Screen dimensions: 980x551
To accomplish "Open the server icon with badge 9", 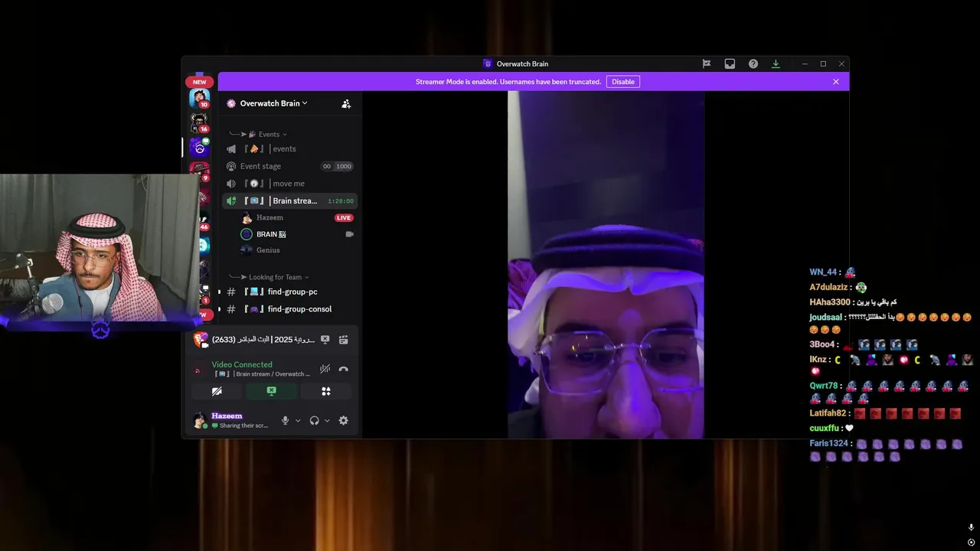I will point(200,171).
